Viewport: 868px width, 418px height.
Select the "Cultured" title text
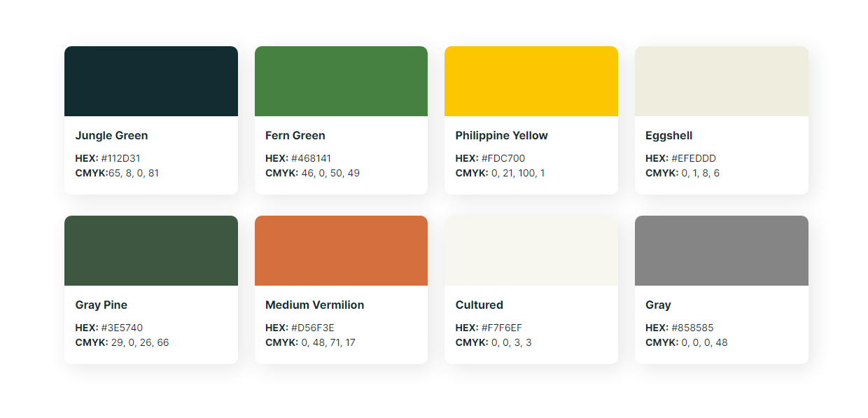click(479, 305)
